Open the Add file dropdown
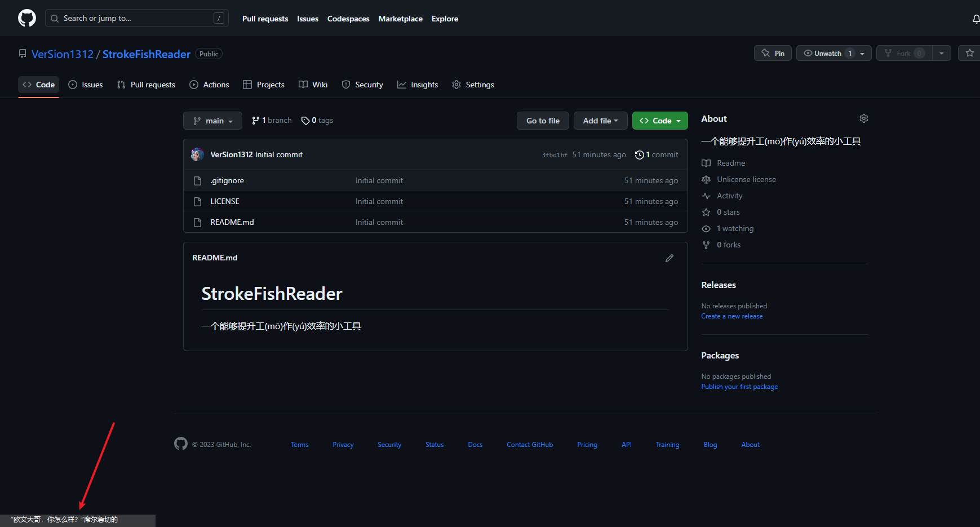Viewport: 980px width, 527px height. (600, 121)
